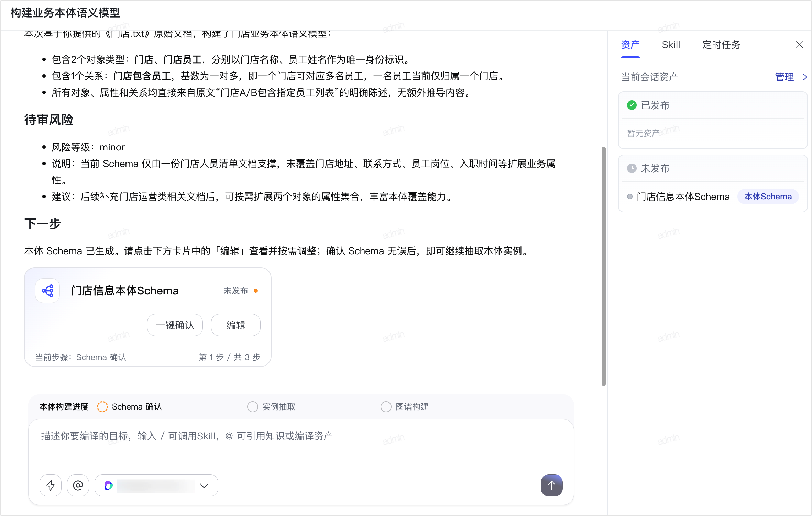812x516 pixels.
Task: Click the orange unpublished status dot
Action: point(256,291)
